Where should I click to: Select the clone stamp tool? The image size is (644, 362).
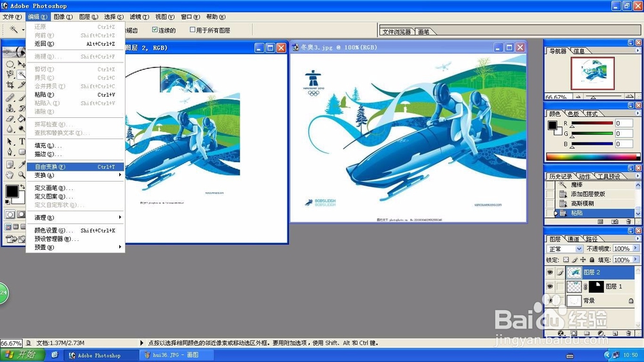(10, 108)
